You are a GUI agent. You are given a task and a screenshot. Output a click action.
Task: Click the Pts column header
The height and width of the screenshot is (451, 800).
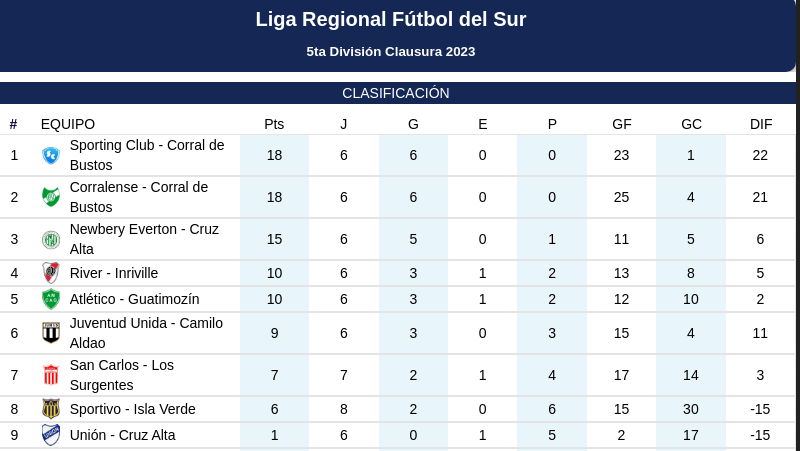(274, 124)
